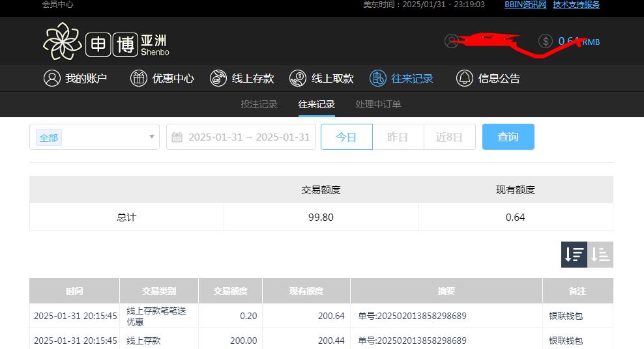Image resolution: width=644 pixels, height=349 pixels.
Task: Click the 备注 column header
Action: point(578,291)
